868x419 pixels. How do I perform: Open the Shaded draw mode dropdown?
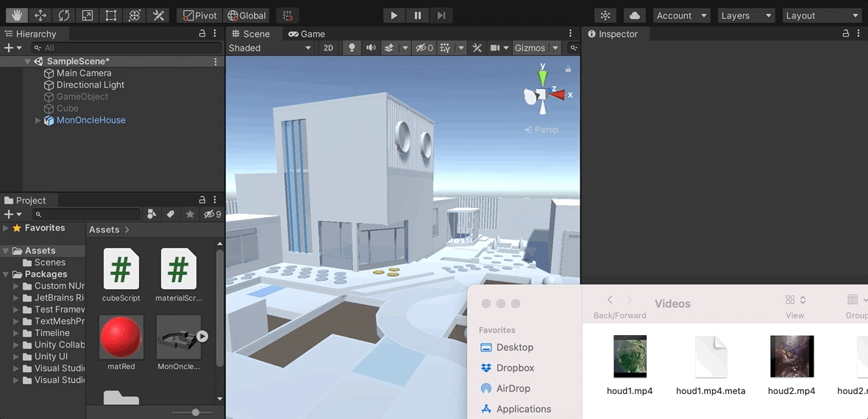[x=269, y=48]
